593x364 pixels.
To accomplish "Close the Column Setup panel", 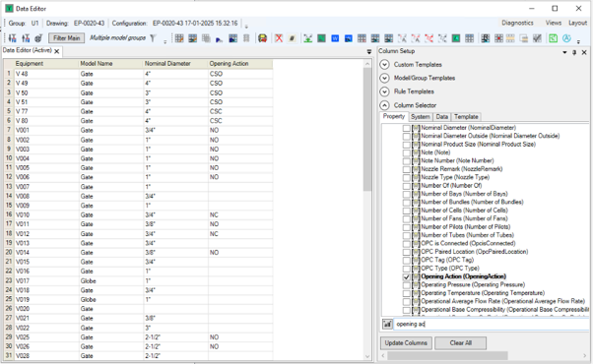I will 584,52.
